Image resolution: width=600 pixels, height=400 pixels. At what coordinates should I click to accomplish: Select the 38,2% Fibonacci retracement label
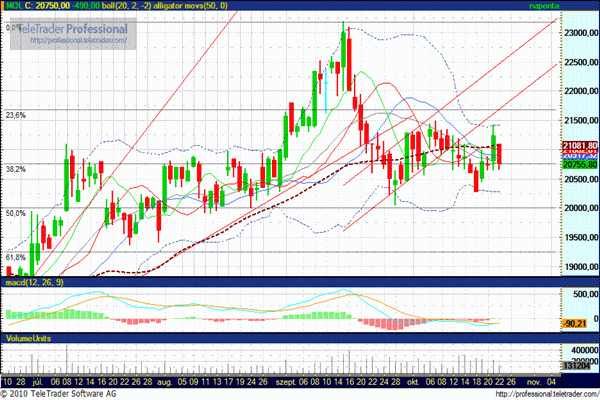tap(15, 170)
